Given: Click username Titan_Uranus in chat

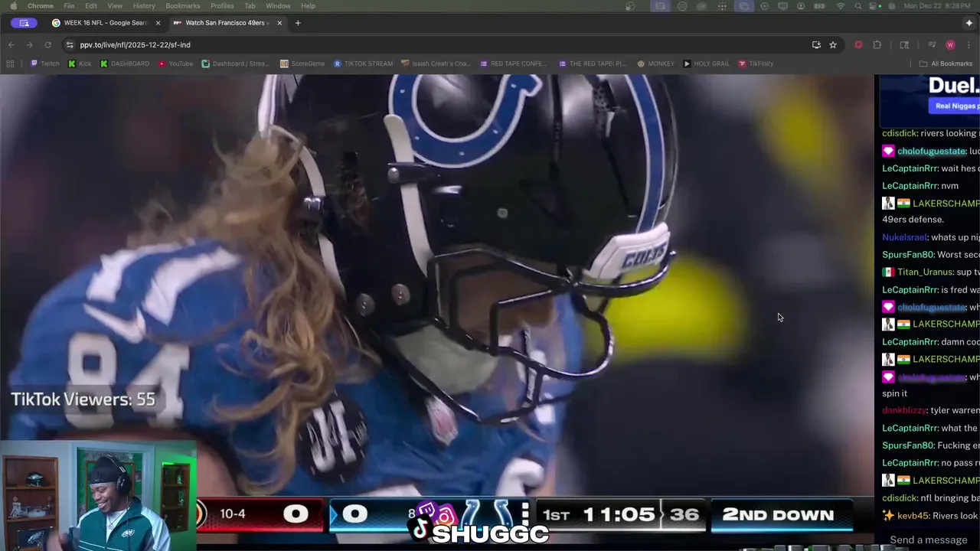Looking at the screenshot, I should tap(925, 272).
